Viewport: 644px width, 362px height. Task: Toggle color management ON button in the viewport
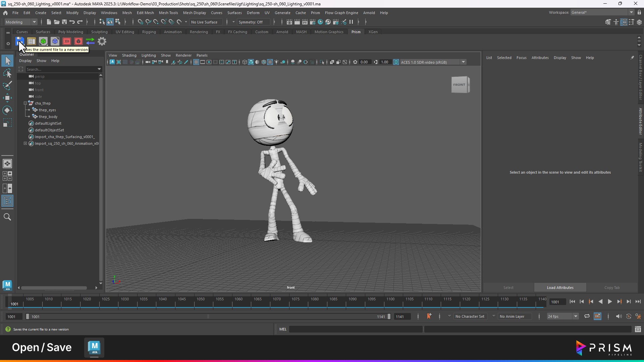pyautogui.click(x=396, y=62)
